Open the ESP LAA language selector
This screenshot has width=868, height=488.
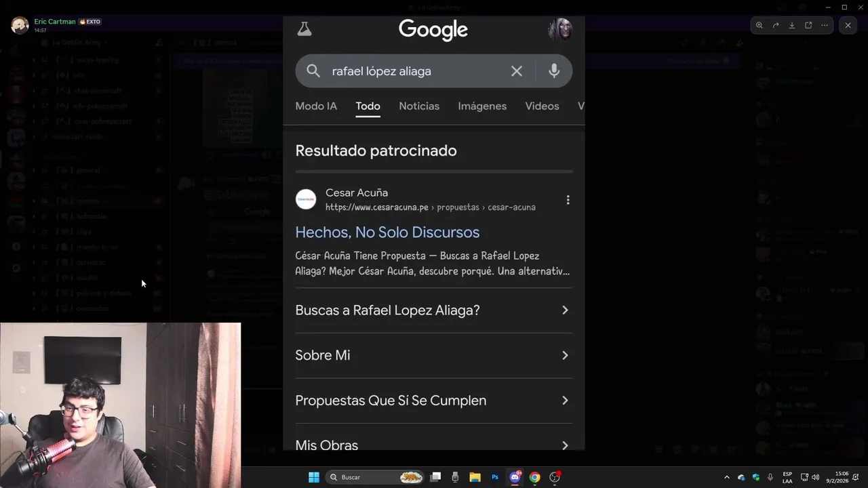787,477
